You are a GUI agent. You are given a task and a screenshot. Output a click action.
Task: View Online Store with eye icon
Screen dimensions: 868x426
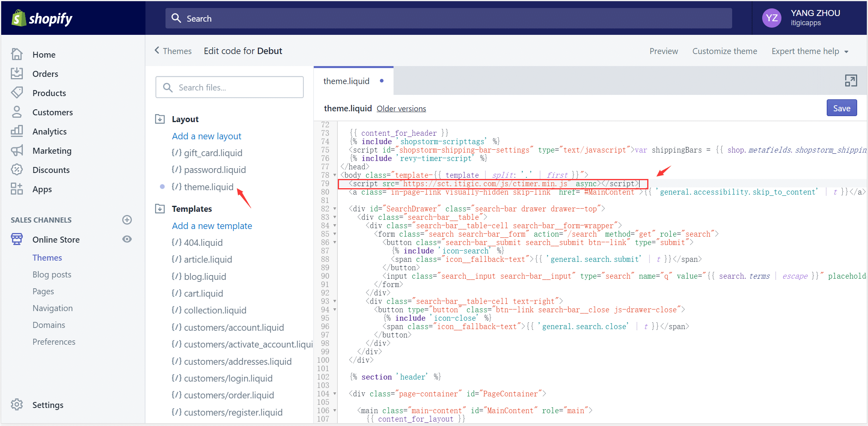[x=127, y=239]
